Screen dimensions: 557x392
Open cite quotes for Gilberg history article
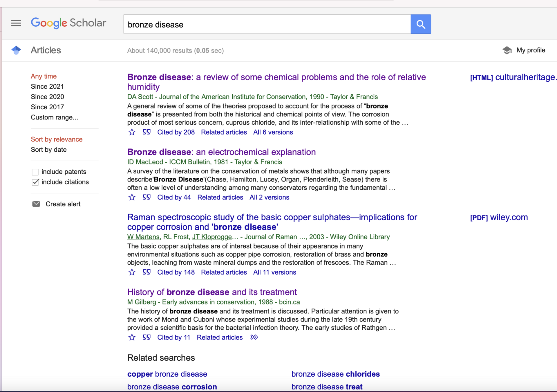click(x=147, y=337)
